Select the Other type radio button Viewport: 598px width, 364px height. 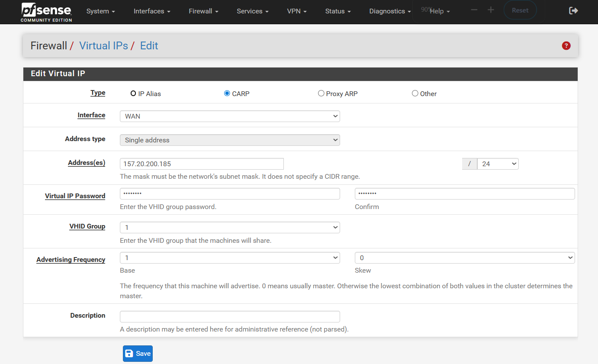pyautogui.click(x=415, y=93)
